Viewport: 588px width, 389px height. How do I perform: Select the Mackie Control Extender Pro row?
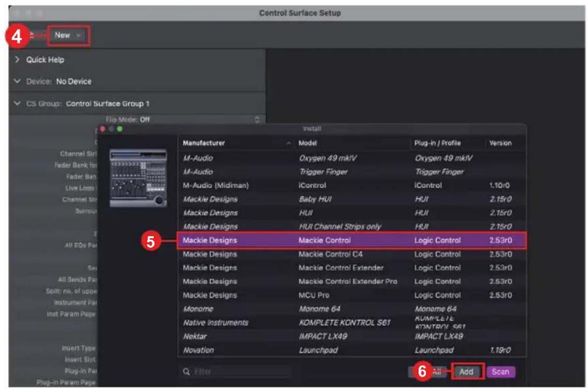(352, 281)
